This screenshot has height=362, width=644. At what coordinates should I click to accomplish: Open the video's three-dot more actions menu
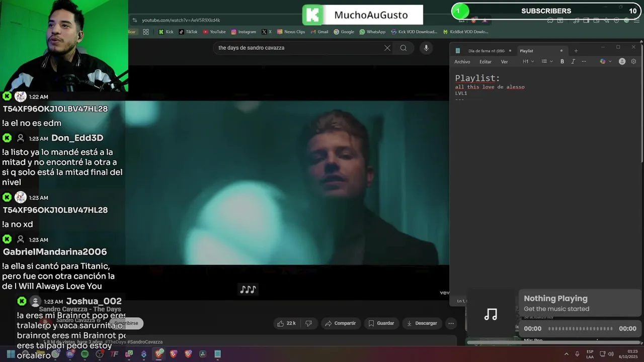[451, 323]
